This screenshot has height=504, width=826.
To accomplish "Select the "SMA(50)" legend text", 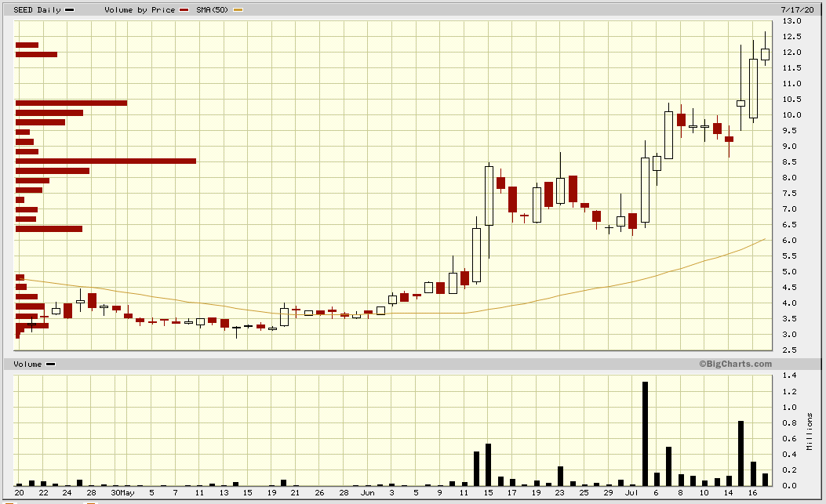I will pos(213,10).
